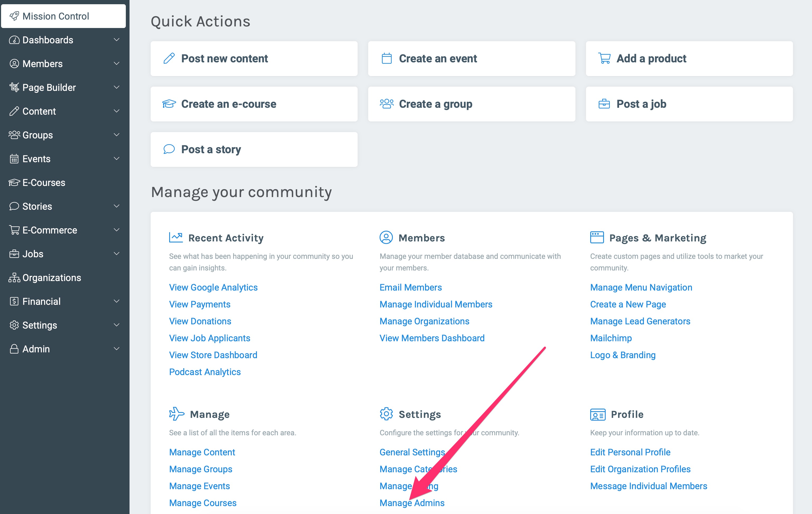This screenshot has width=812, height=514.
Task: Click the Events calendar icon in sidebar
Action: pyautogui.click(x=14, y=158)
